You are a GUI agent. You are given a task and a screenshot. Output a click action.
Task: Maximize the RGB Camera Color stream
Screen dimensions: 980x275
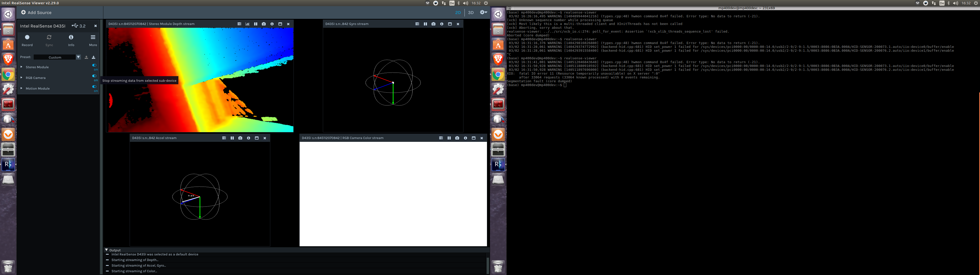(x=473, y=138)
